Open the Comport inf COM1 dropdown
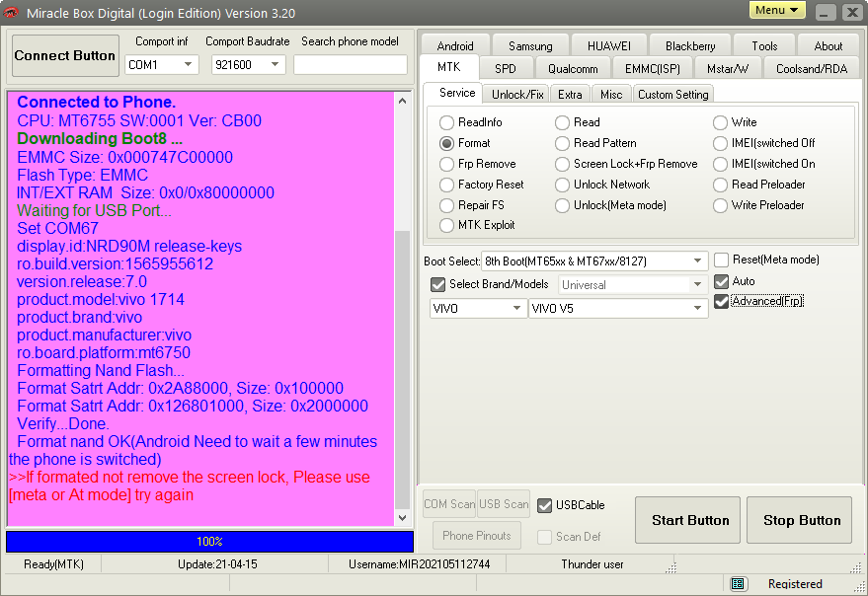Viewport: 868px width, 596px height. point(161,65)
